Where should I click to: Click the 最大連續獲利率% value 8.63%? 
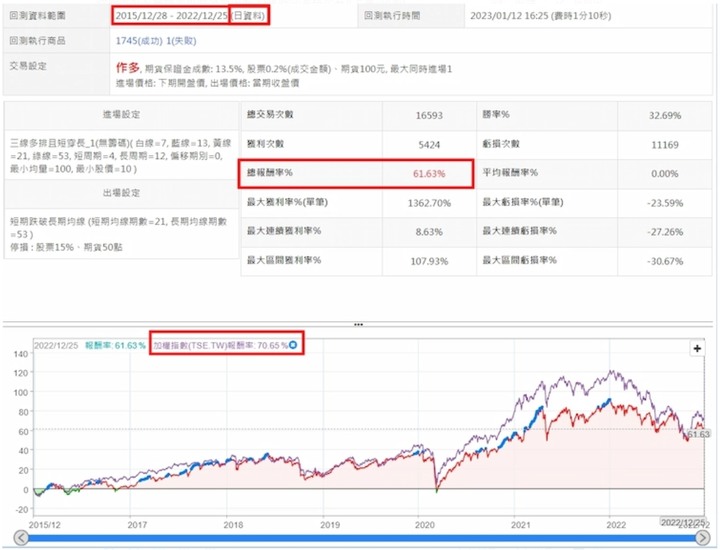click(429, 232)
